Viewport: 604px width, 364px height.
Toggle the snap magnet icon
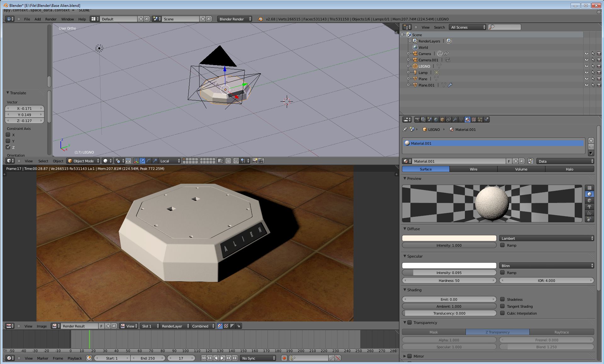click(x=236, y=161)
